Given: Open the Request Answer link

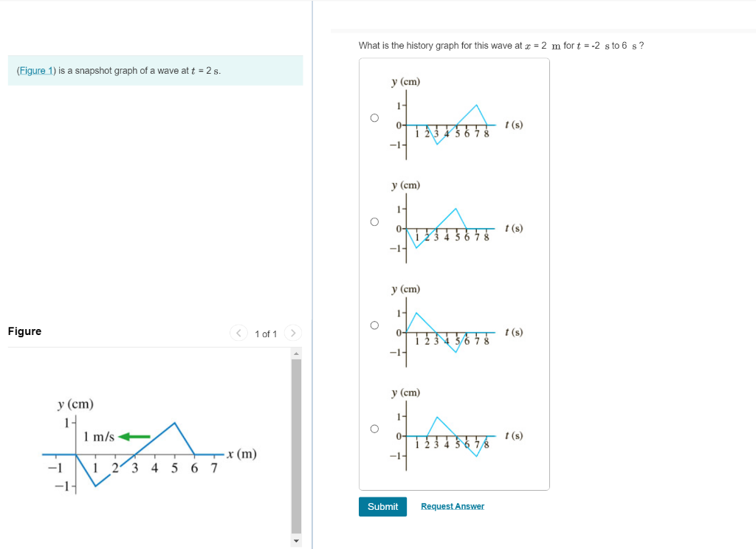Looking at the screenshot, I should point(452,505).
